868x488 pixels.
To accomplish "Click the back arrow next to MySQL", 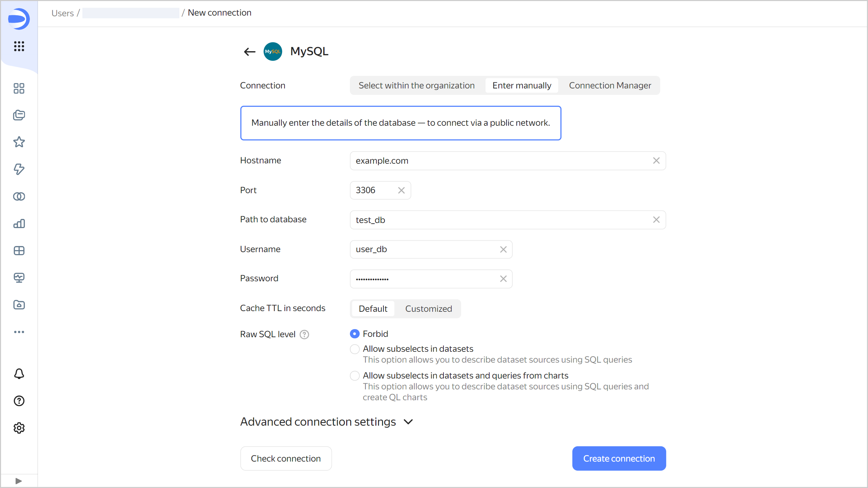I will (250, 52).
